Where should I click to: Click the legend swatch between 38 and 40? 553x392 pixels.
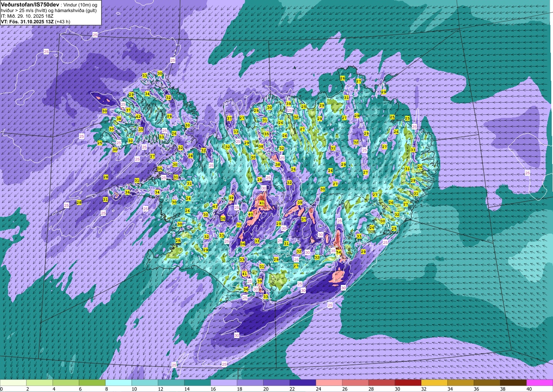(514, 383)
